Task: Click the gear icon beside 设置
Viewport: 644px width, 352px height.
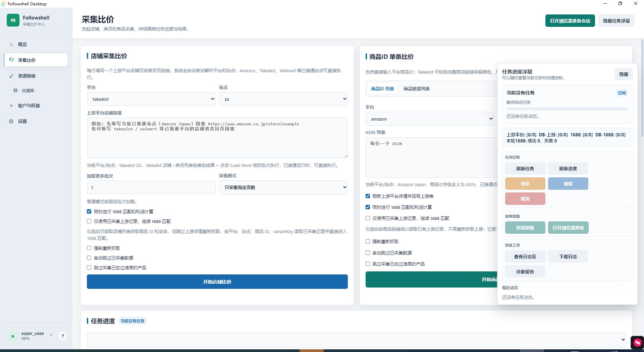Action: 11,121
